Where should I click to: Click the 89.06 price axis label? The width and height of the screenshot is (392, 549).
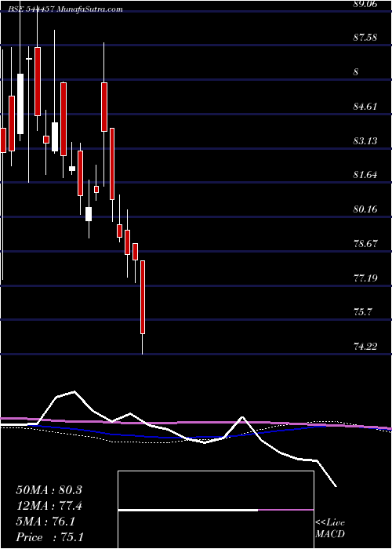point(366,3)
